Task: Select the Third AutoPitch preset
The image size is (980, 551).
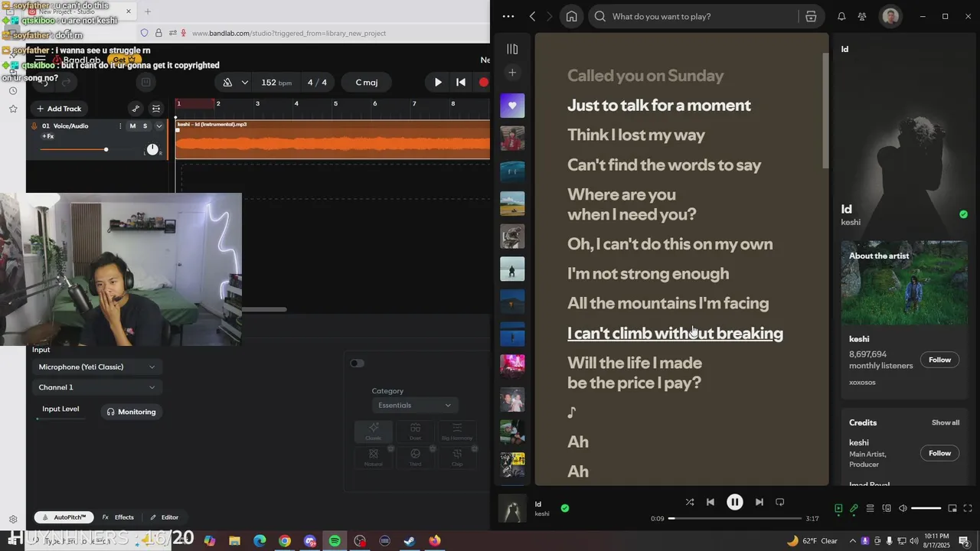Action: pyautogui.click(x=415, y=458)
